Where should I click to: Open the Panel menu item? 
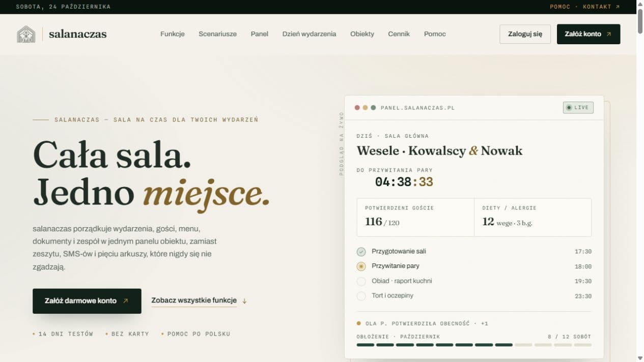click(x=260, y=34)
